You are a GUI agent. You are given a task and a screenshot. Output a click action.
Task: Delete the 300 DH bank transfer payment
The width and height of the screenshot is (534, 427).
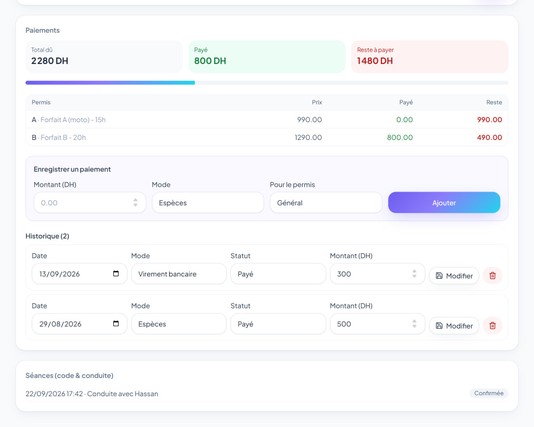pyautogui.click(x=492, y=275)
